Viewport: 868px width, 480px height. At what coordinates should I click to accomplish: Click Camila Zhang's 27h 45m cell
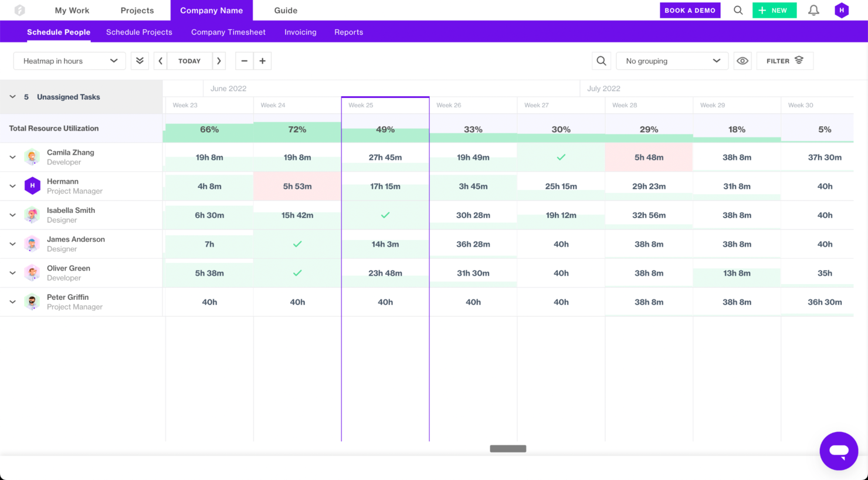pos(385,157)
